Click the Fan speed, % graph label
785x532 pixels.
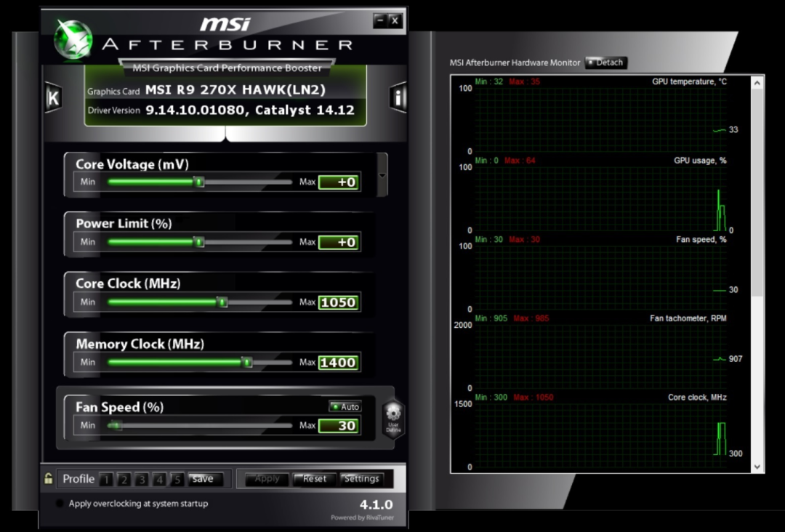701,240
